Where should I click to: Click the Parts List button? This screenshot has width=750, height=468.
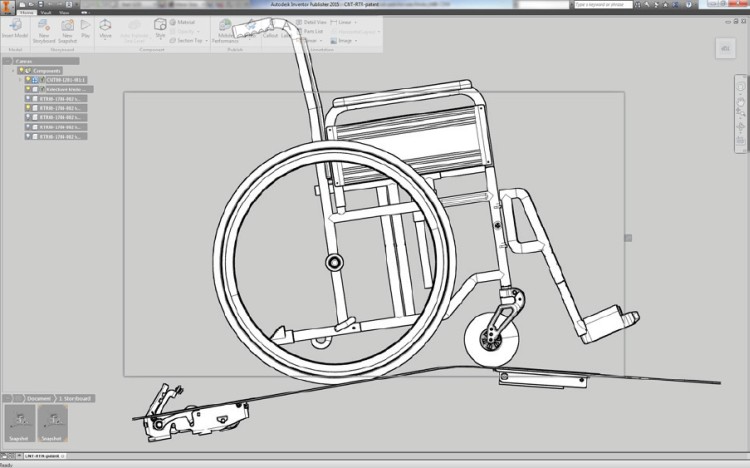pos(312,31)
